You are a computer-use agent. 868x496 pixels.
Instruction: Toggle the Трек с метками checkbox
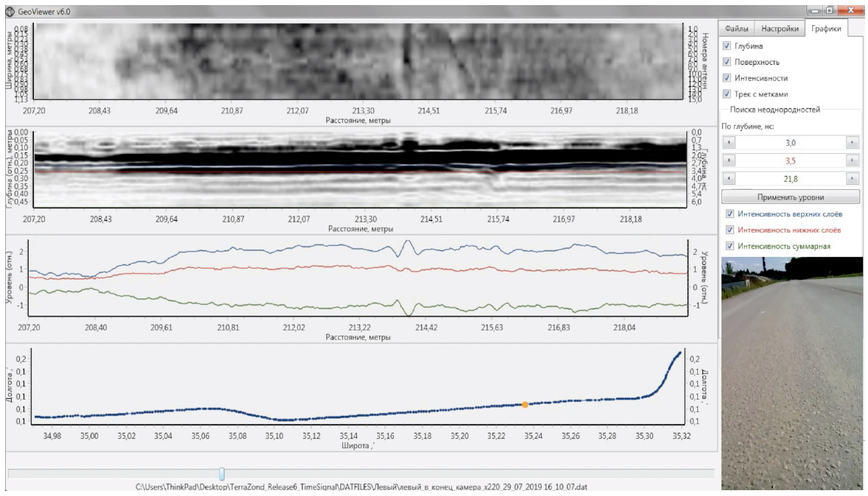(727, 94)
